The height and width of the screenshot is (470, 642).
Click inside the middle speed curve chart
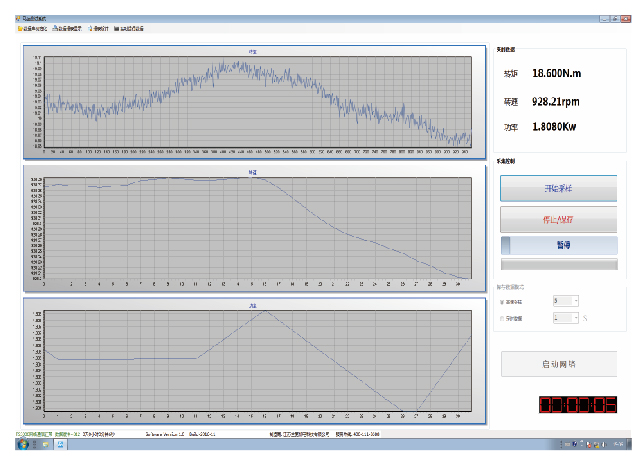[x=258, y=228]
